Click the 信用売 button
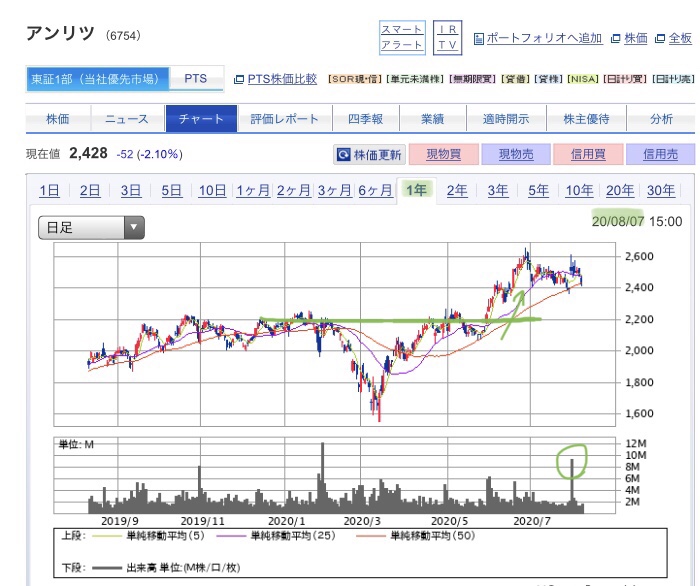This screenshot has width=700, height=586. [660, 154]
